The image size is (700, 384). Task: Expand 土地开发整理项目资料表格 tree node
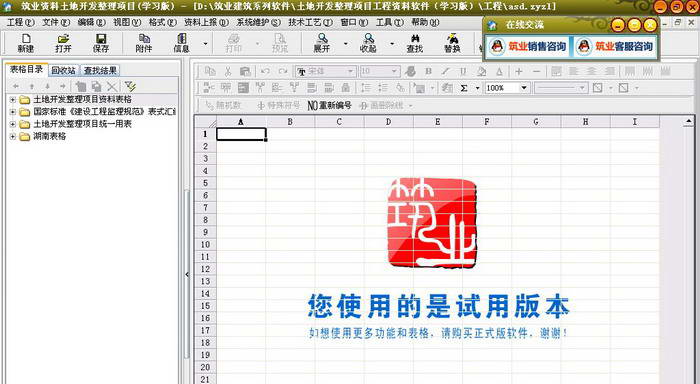(12, 100)
